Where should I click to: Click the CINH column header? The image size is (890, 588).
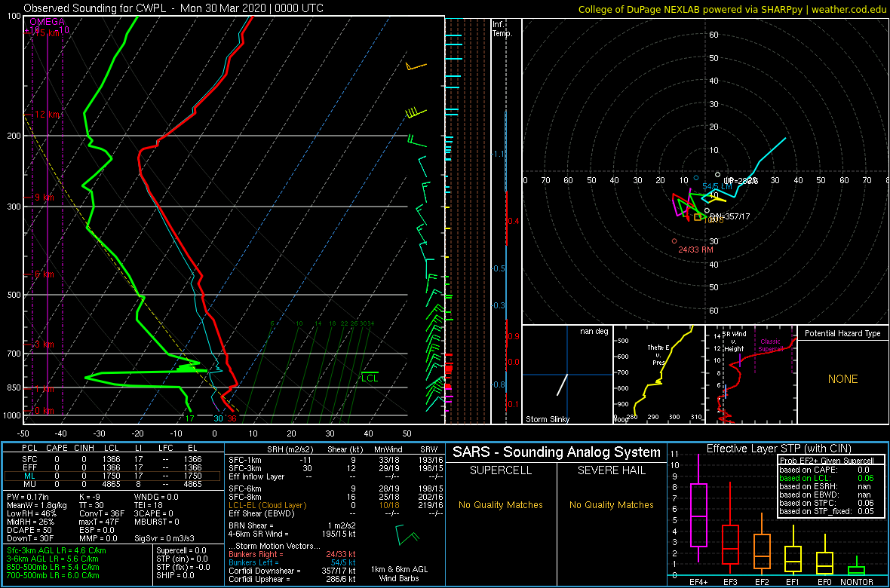pos(85,449)
